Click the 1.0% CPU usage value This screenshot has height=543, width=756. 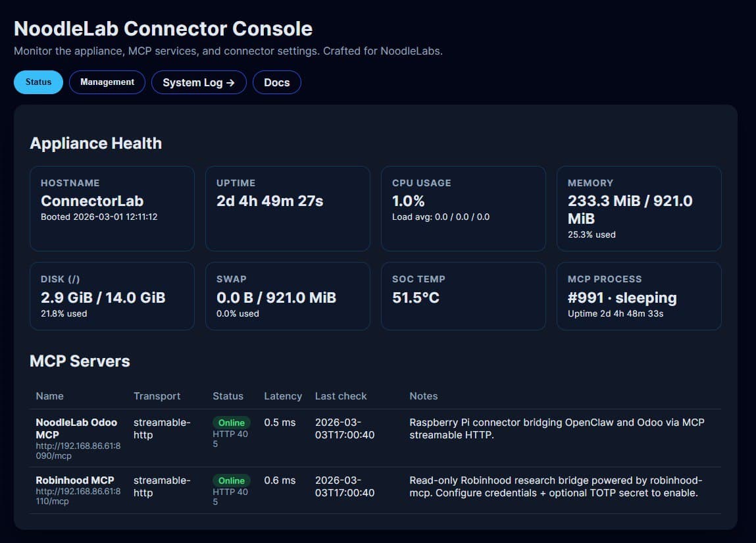[408, 201]
